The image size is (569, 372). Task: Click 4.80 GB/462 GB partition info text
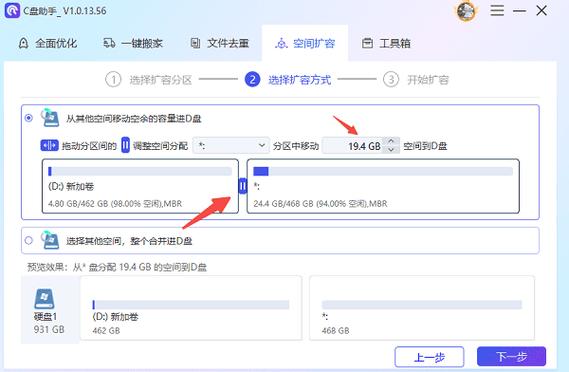pos(115,204)
